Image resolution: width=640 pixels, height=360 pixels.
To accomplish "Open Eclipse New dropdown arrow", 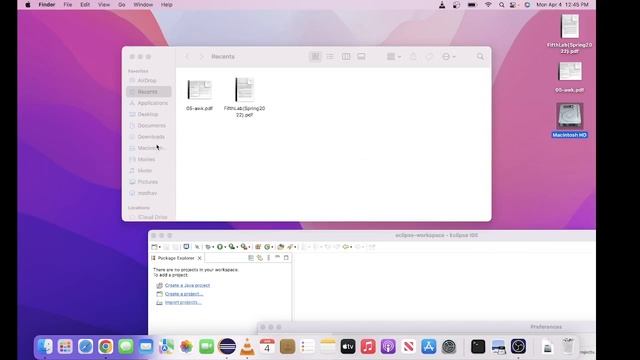I will pyautogui.click(x=160, y=247).
